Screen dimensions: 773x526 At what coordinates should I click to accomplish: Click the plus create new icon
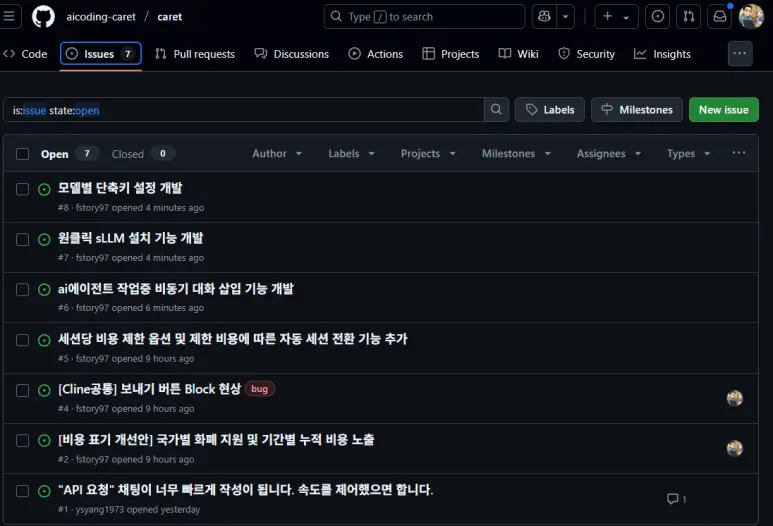[x=608, y=17]
